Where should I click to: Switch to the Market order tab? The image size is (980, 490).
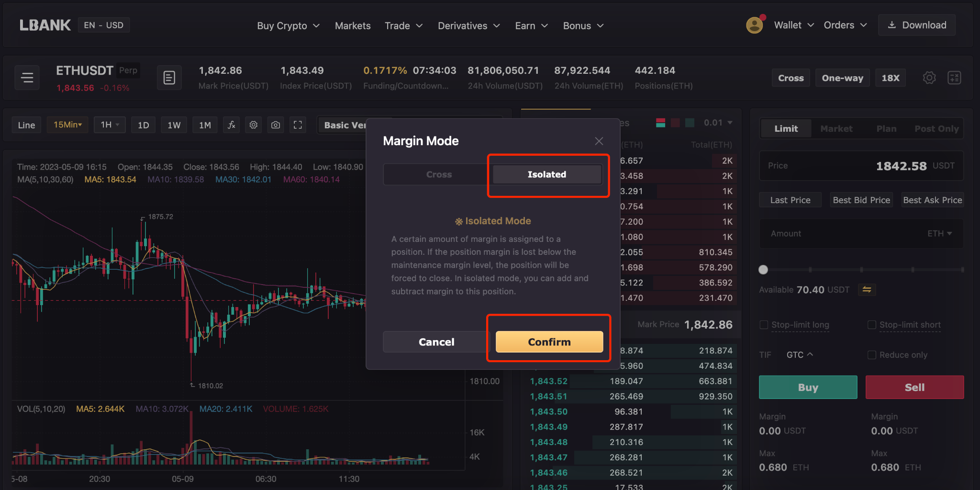click(836, 129)
